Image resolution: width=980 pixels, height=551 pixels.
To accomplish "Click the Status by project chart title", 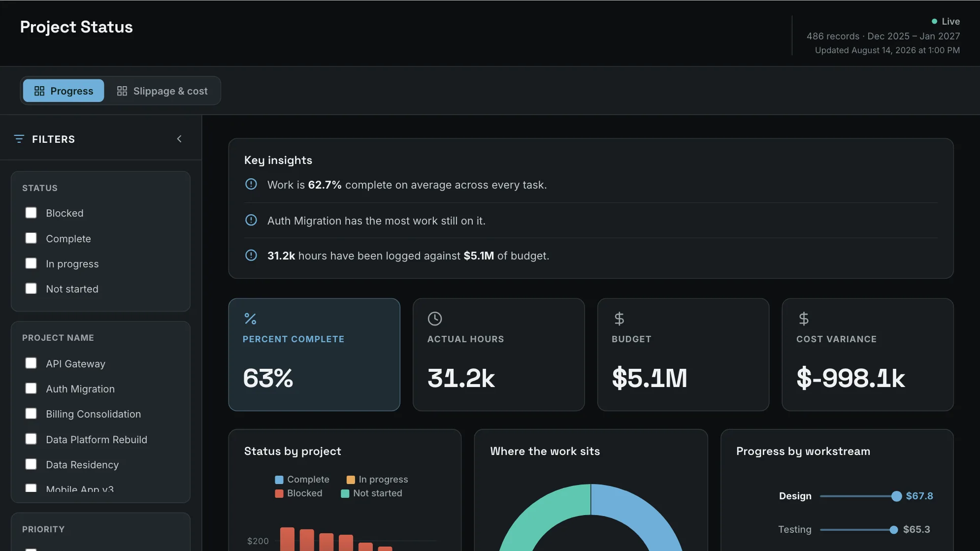I will (x=293, y=451).
